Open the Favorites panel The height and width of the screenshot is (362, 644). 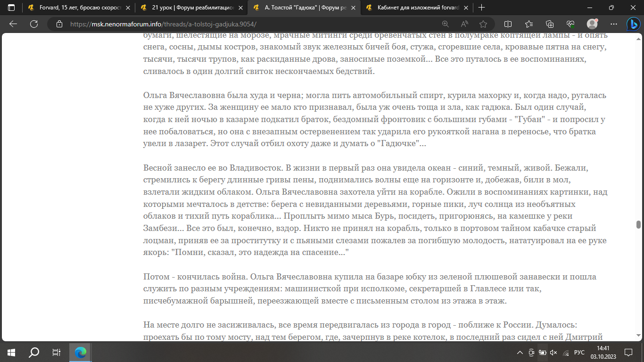528,24
